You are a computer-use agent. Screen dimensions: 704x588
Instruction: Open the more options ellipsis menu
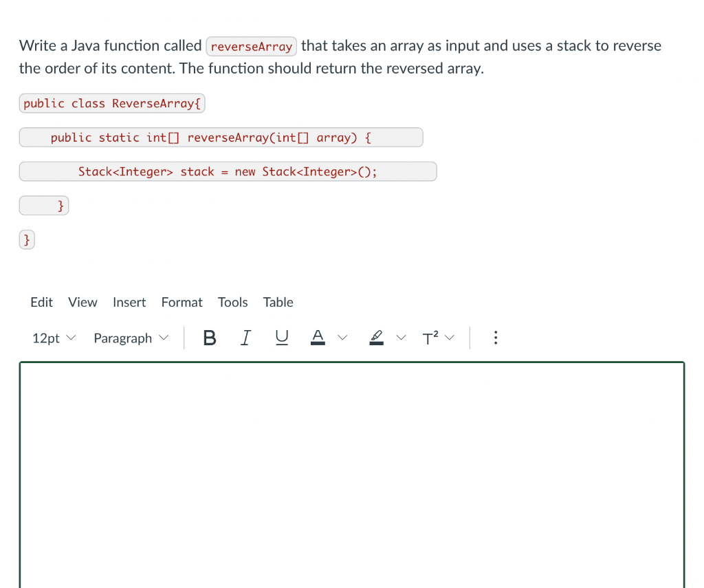coord(496,338)
